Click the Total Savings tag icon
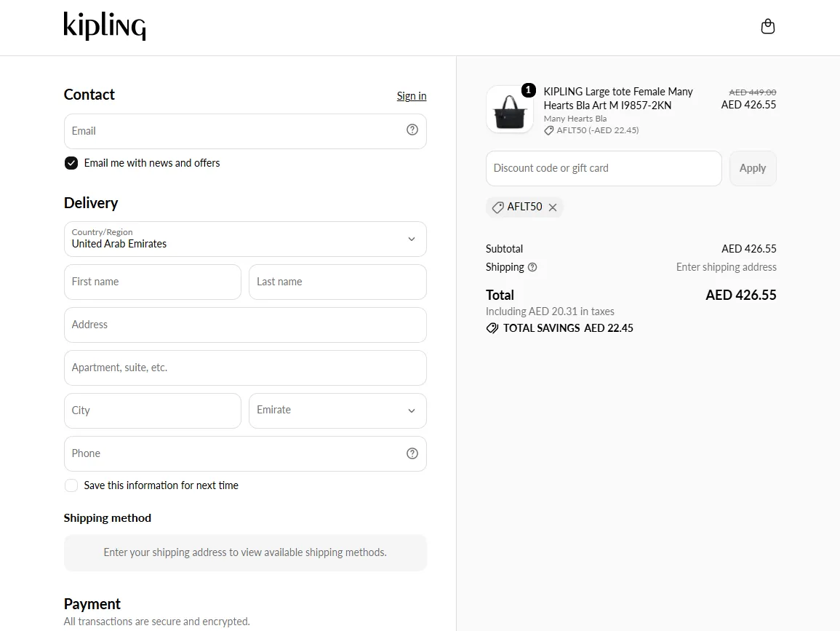 pyautogui.click(x=492, y=328)
